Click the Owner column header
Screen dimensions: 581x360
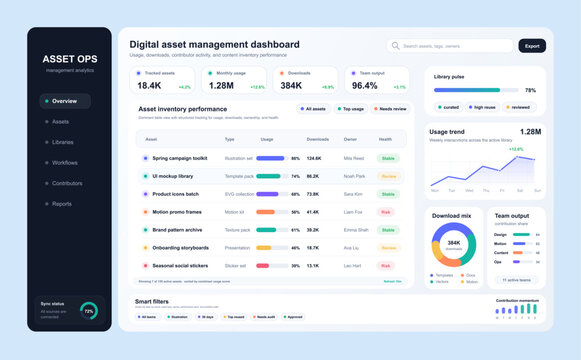pos(350,139)
